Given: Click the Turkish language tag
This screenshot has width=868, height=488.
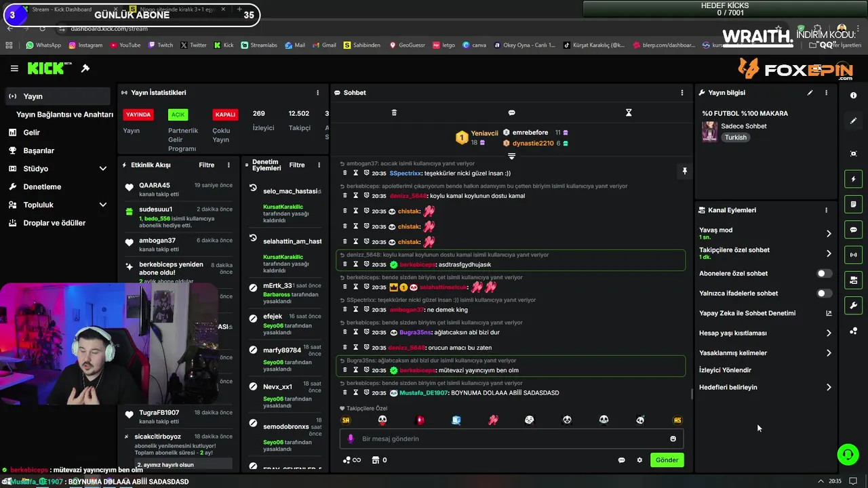Looking at the screenshot, I should [735, 138].
